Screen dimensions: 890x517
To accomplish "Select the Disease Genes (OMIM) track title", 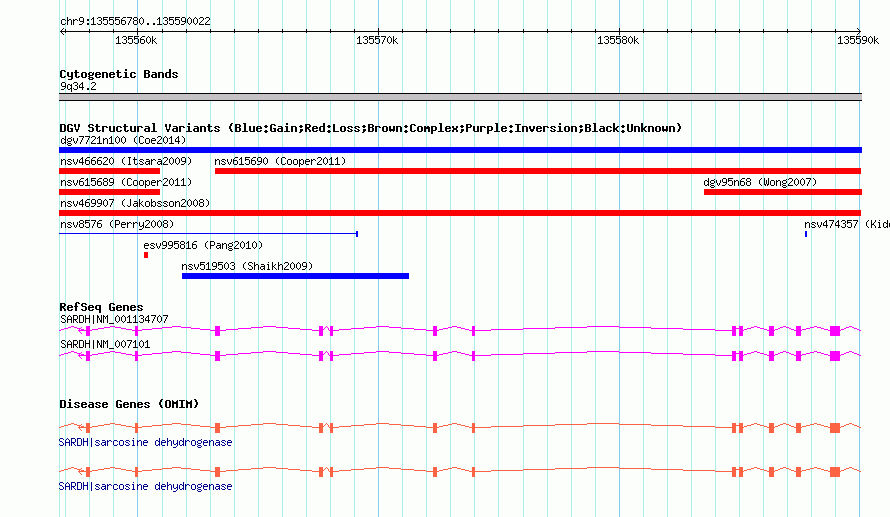I will coord(129,404).
